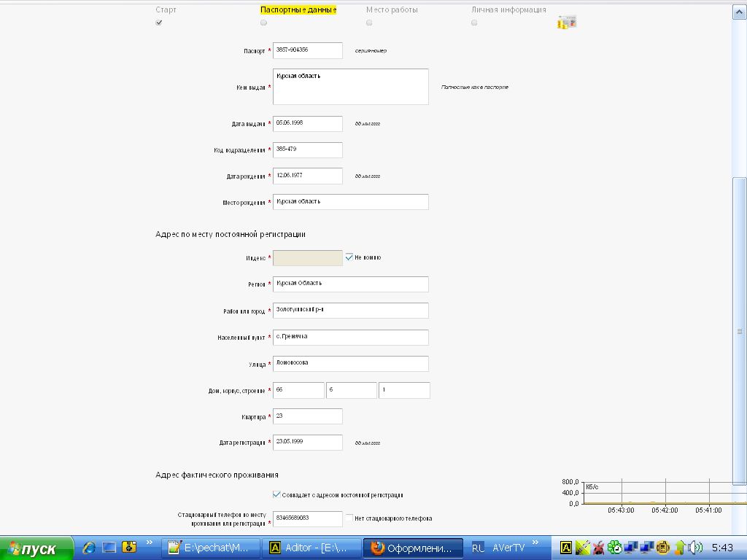Screen dimensions: 747x560
Task: Expand the quick launch overflow chevron
Action: click(149, 542)
